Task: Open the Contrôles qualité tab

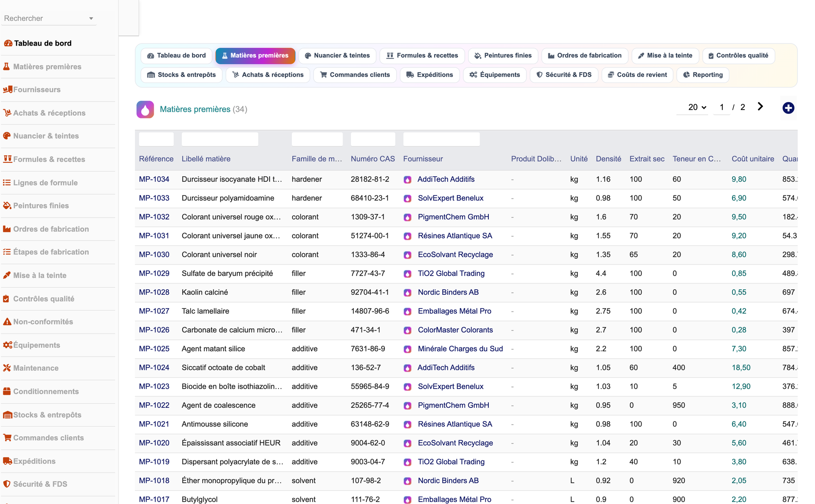Action: tap(738, 56)
